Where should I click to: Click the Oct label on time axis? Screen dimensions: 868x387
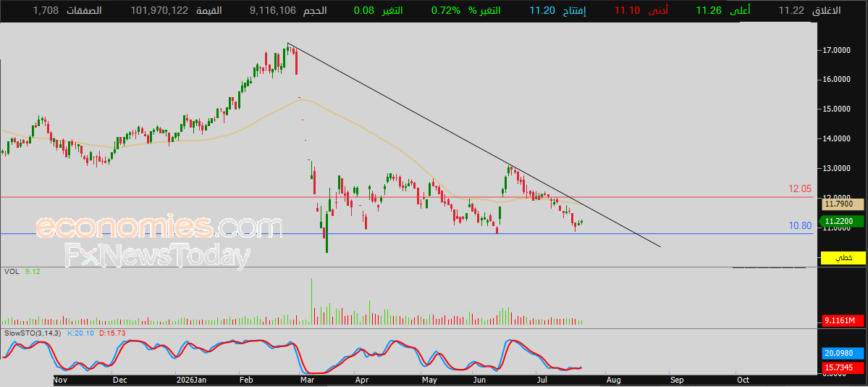[743, 381]
